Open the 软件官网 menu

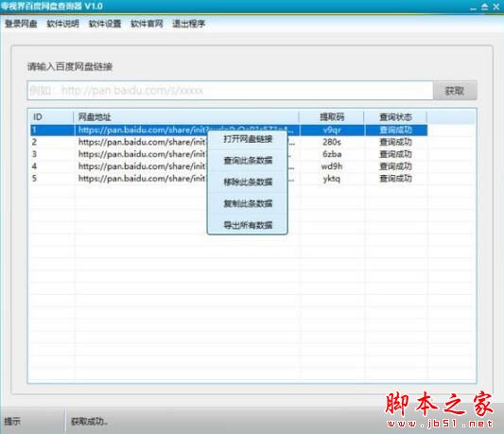(x=147, y=24)
